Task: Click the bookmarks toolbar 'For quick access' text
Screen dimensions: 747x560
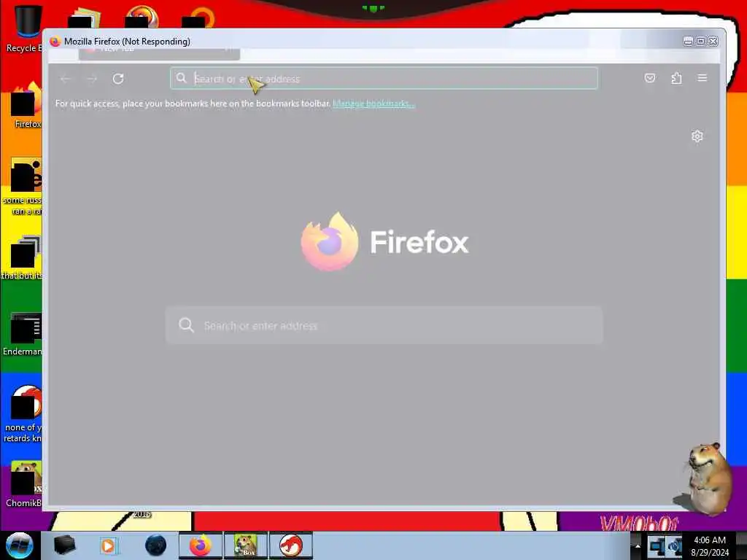Action: 193,104
